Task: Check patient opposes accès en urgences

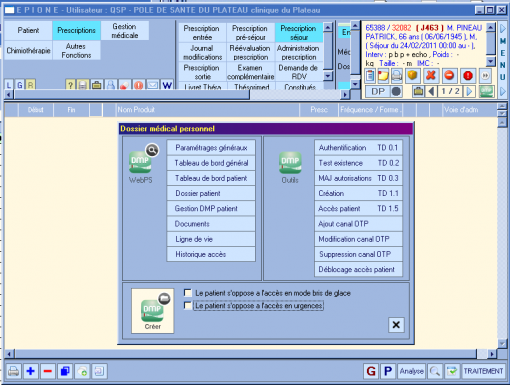Action: point(188,305)
